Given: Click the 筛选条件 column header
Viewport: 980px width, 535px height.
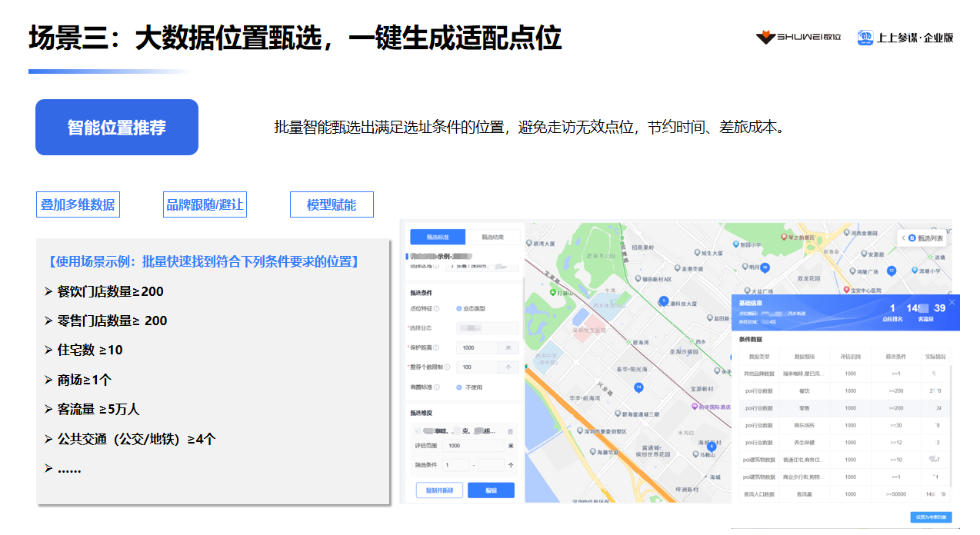Looking at the screenshot, I should click(x=895, y=356).
